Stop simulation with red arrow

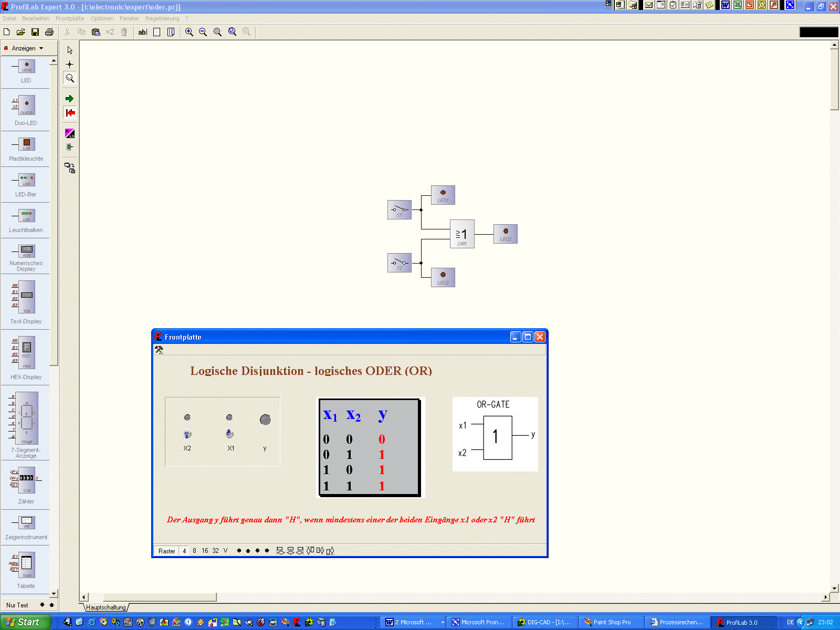point(70,113)
